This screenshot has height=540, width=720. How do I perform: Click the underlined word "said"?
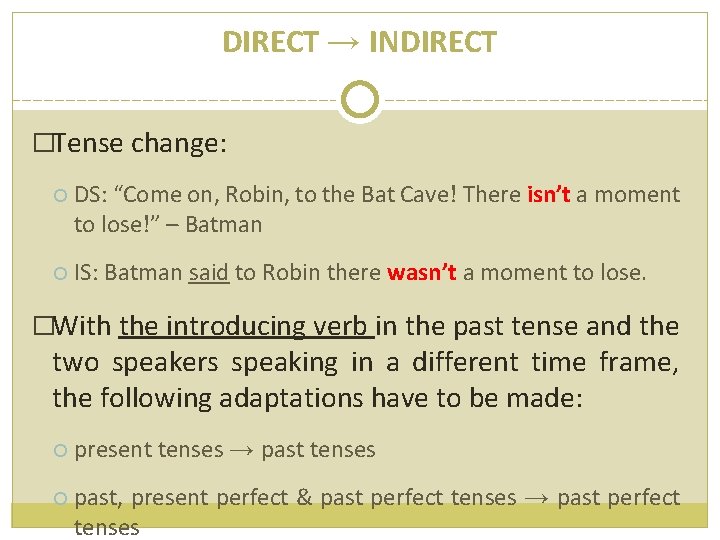pos(209,272)
